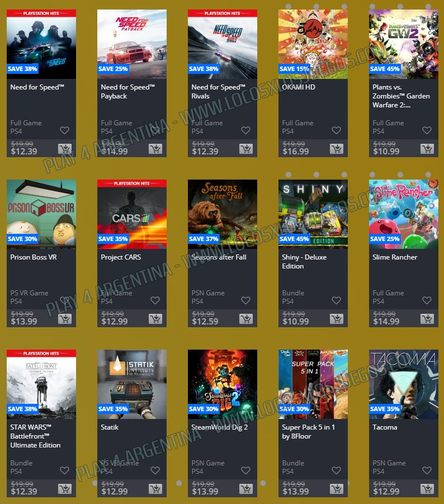Open the Tacoma cover art thumbnail
The height and width of the screenshot is (504, 444).
pyautogui.click(x=404, y=384)
